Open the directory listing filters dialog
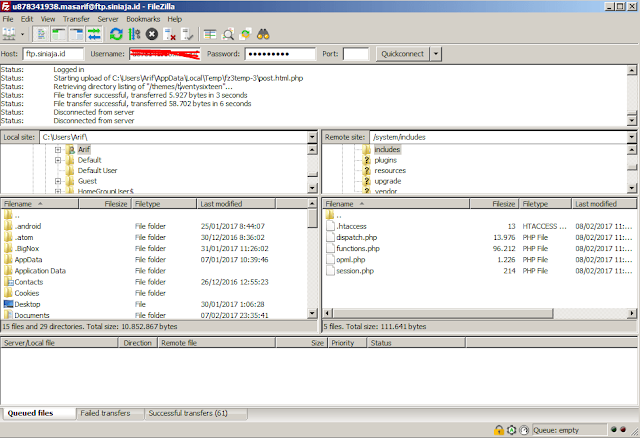The image size is (640, 438). click(x=210, y=34)
